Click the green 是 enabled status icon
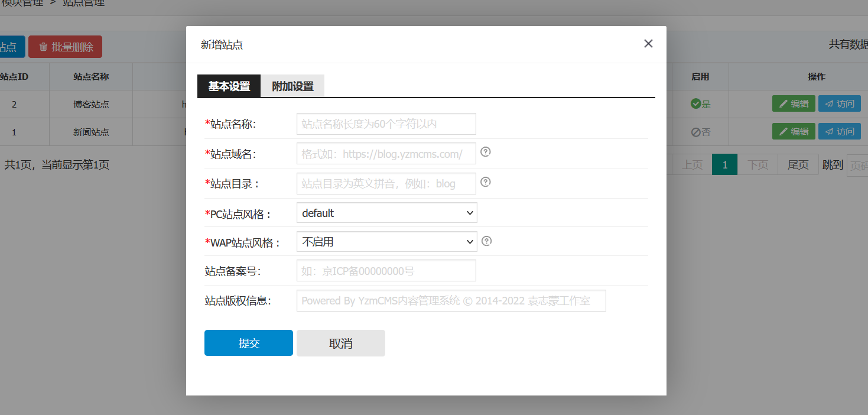This screenshot has width=868, height=415. [695, 104]
